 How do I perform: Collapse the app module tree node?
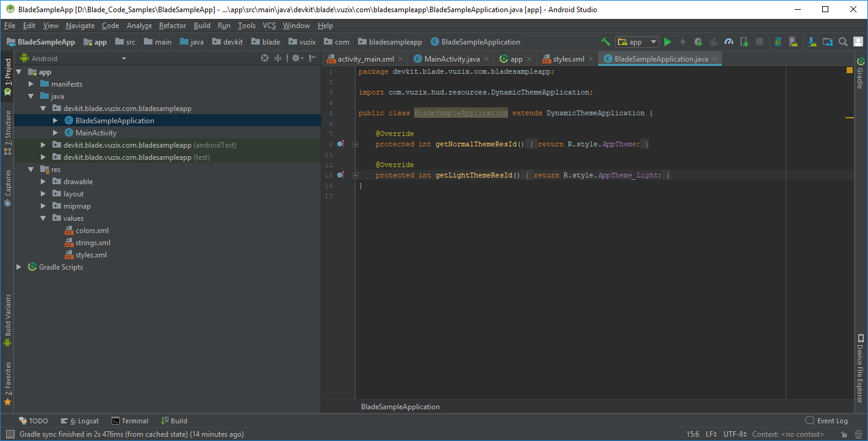click(x=19, y=72)
